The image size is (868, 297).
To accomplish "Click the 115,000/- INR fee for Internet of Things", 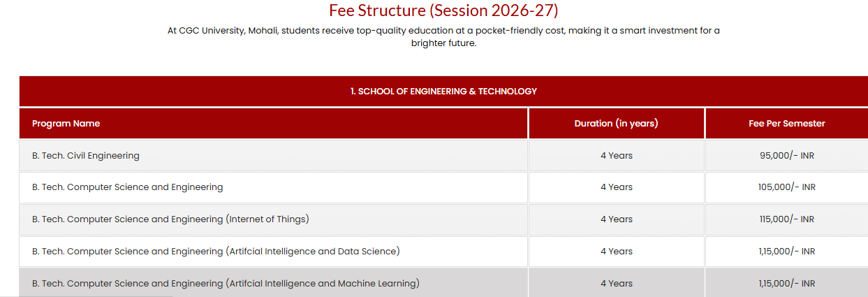I will [786, 219].
